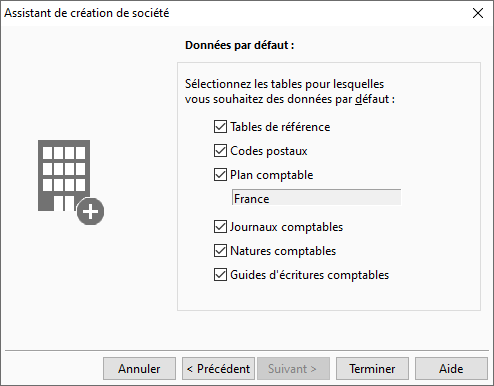The height and width of the screenshot is (386, 494).
Task: Go back with the Précédent button
Action: [218, 369]
